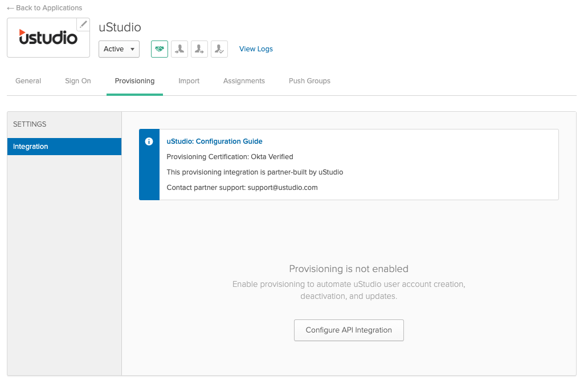This screenshot has width=588, height=385.
Task: Click 'Contact partner support' email line
Action: pyautogui.click(x=242, y=188)
